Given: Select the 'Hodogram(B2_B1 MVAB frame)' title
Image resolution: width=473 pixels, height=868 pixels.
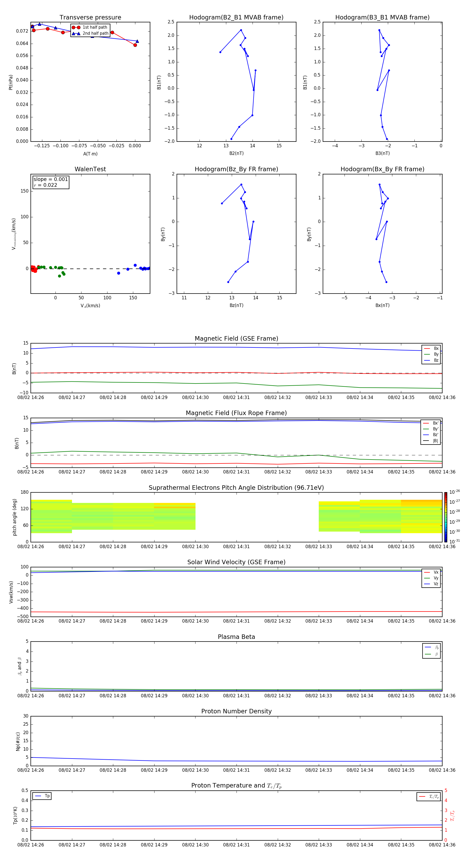Looking at the screenshot, I should (x=236, y=17).
